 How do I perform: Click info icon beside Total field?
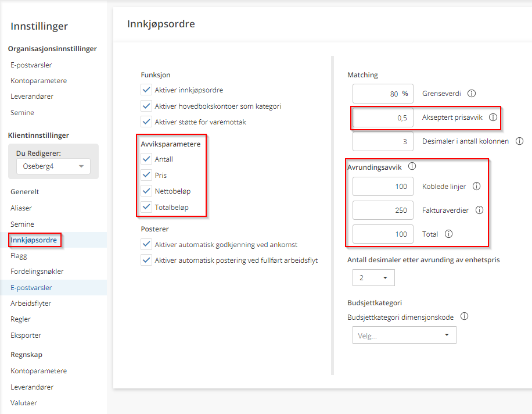pos(448,234)
